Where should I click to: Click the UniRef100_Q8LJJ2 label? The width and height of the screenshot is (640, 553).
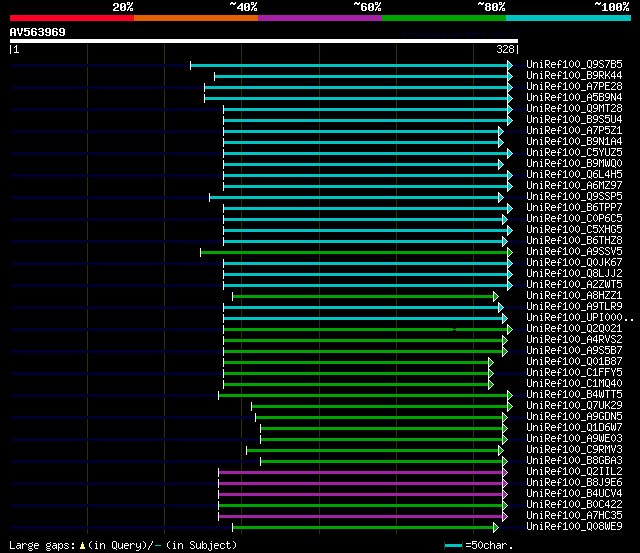click(574, 274)
